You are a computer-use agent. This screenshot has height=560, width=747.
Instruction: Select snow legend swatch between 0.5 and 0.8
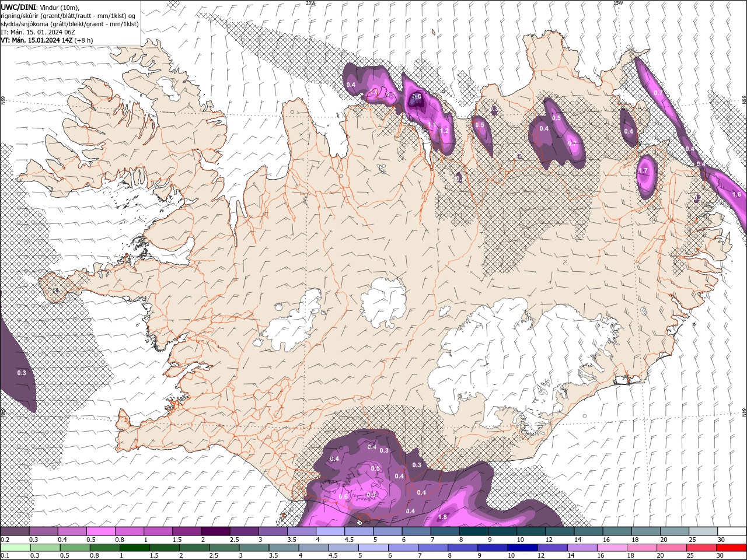[x=101, y=531]
